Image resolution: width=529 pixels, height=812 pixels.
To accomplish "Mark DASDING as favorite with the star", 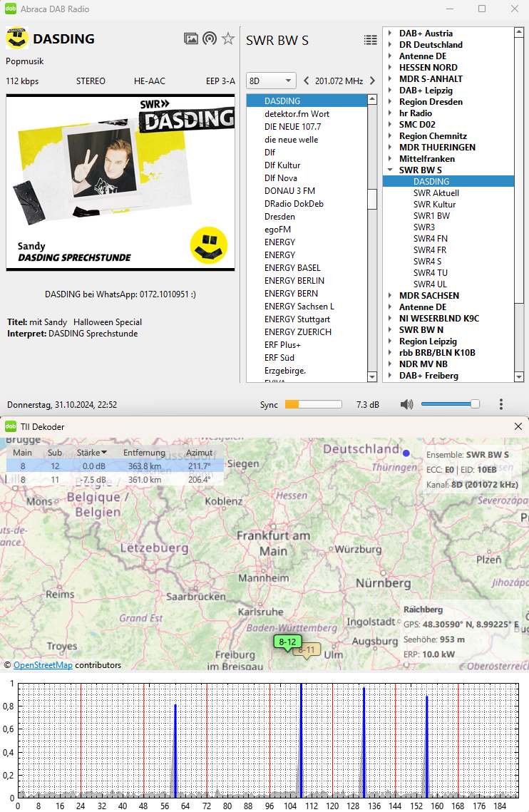I will 228,38.
